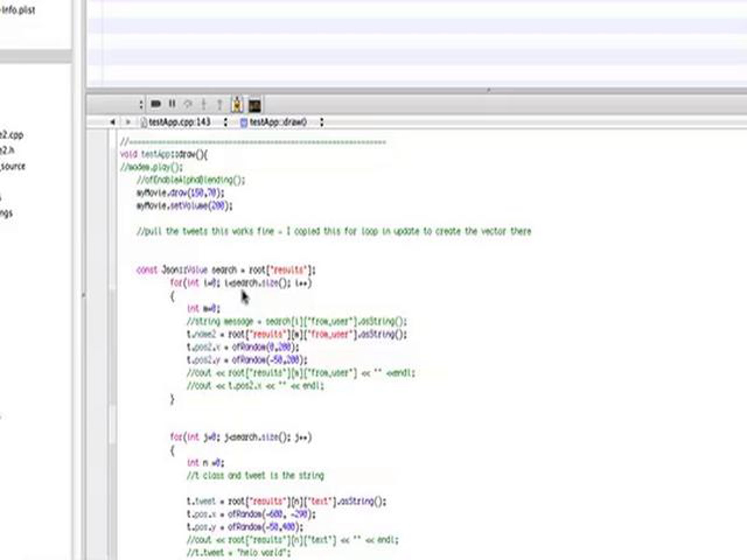Click the //t.tweet = "helo world" comment
747x560 pixels.
tap(238, 553)
